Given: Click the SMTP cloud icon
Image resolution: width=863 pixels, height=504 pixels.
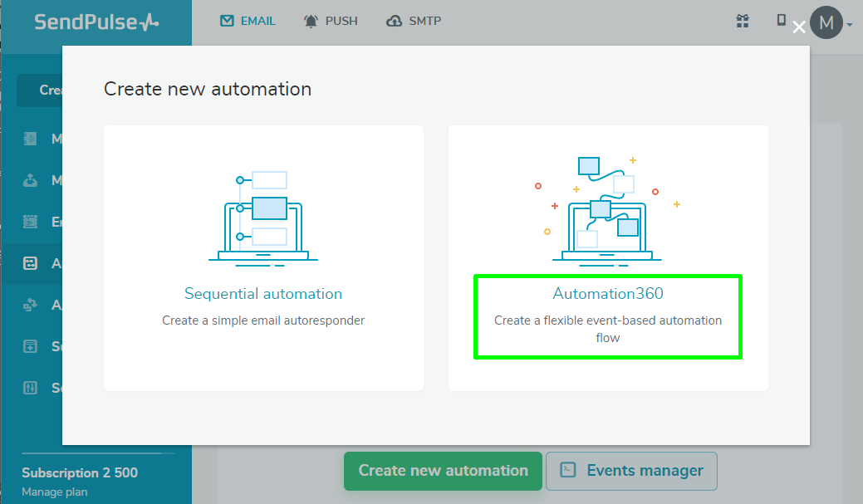Looking at the screenshot, I should point(394,21).
